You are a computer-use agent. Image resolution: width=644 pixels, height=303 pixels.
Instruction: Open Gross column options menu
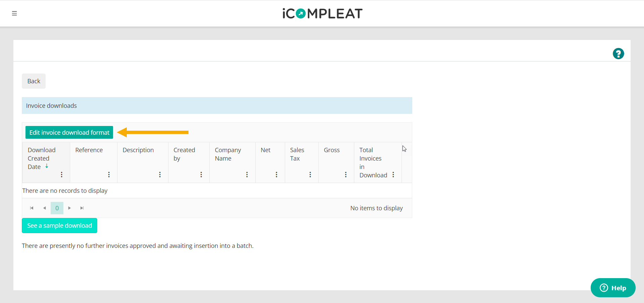click(346, 175)
